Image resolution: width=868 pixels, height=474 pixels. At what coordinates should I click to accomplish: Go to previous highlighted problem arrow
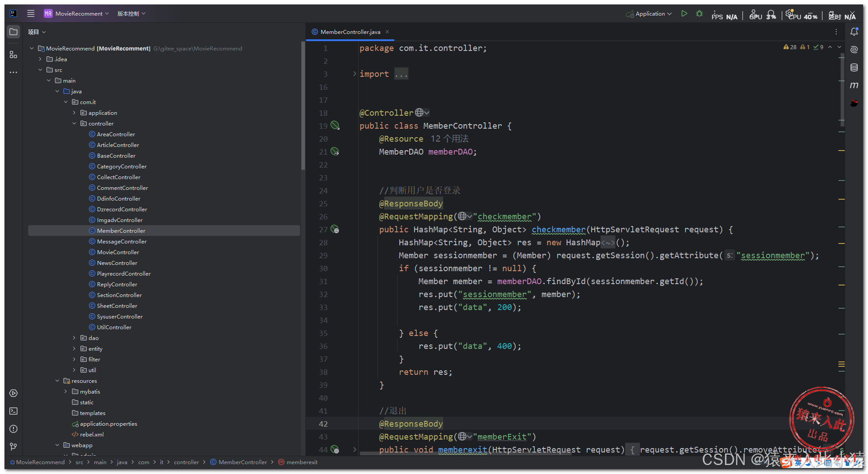(830, 47)
